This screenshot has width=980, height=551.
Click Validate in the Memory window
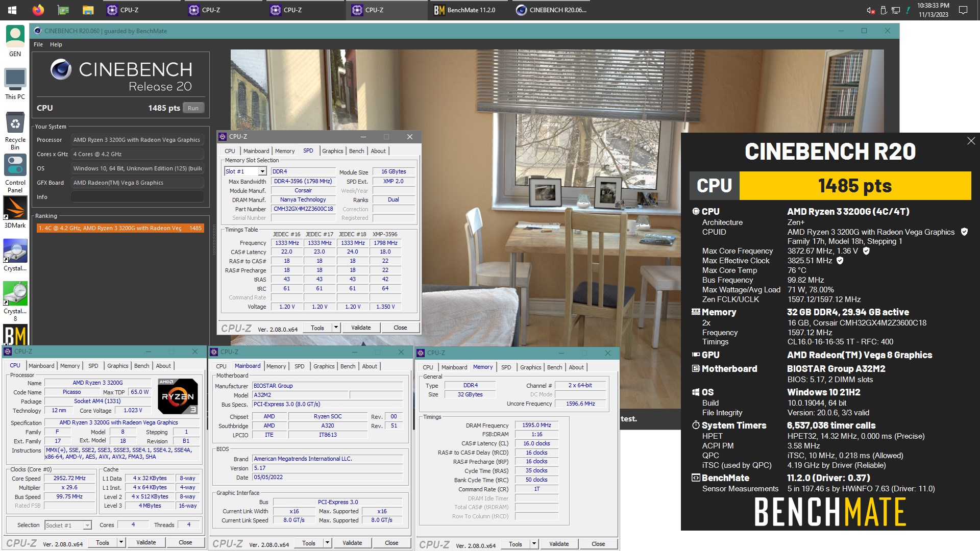point(559,544)
